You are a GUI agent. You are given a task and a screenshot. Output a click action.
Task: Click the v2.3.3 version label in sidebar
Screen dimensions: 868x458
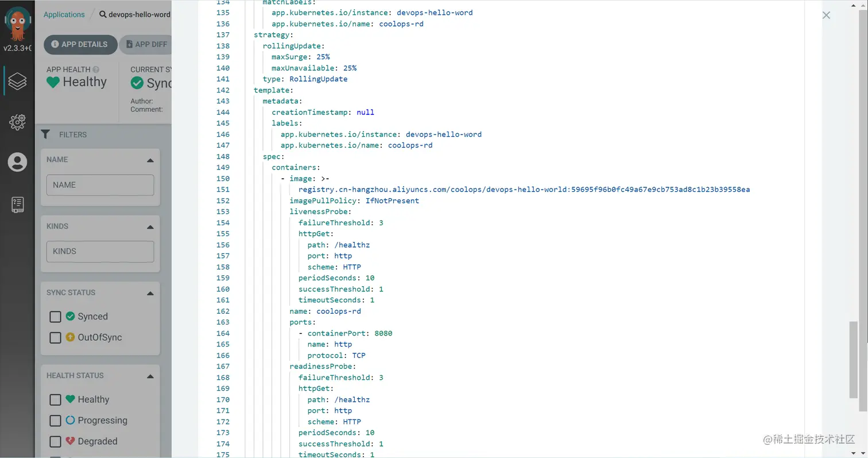tap(17, 48)
